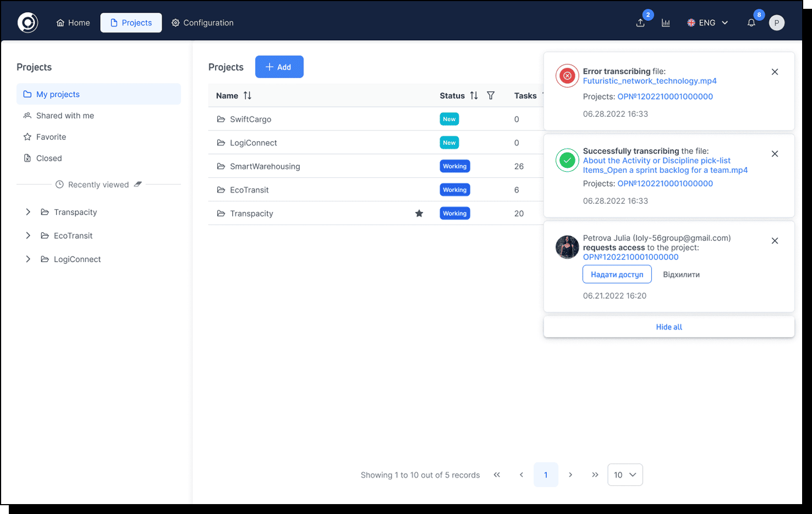This screenshot has width=812, height=514.
Task: Open the notifications bell icon
Action: (751, 23)
